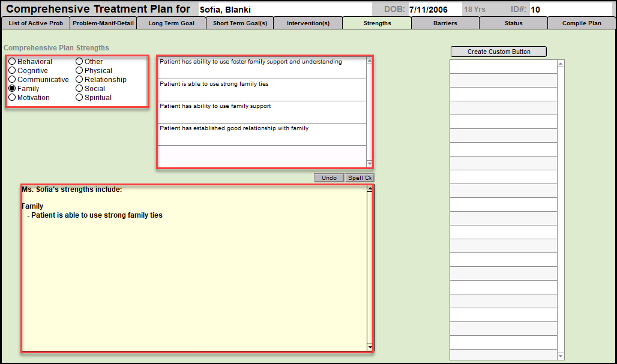Go to the List of Active Prob tab
617x364 pixels.
pos(35,23)
